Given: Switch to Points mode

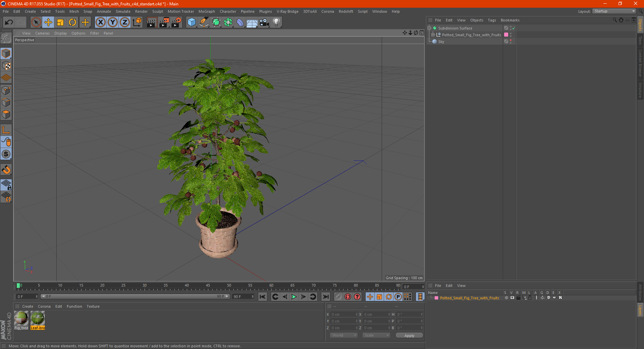Looking at the screenshot, I should [6, 90].
